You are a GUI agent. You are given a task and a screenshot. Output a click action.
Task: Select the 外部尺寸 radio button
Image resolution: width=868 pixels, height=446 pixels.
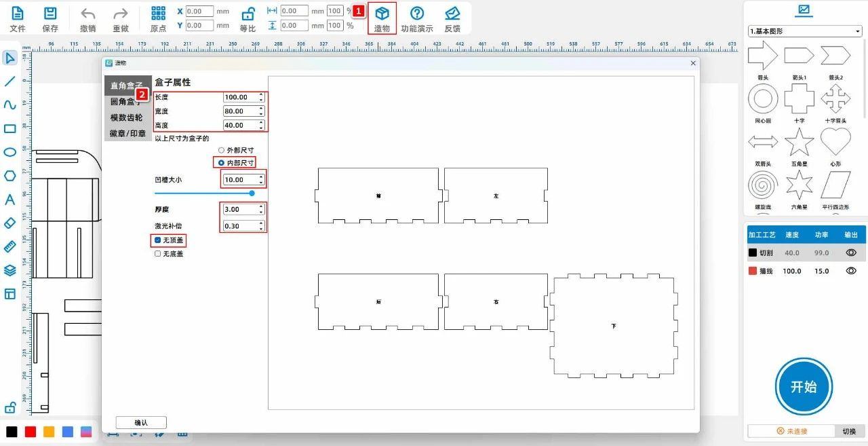coord(221,150)
